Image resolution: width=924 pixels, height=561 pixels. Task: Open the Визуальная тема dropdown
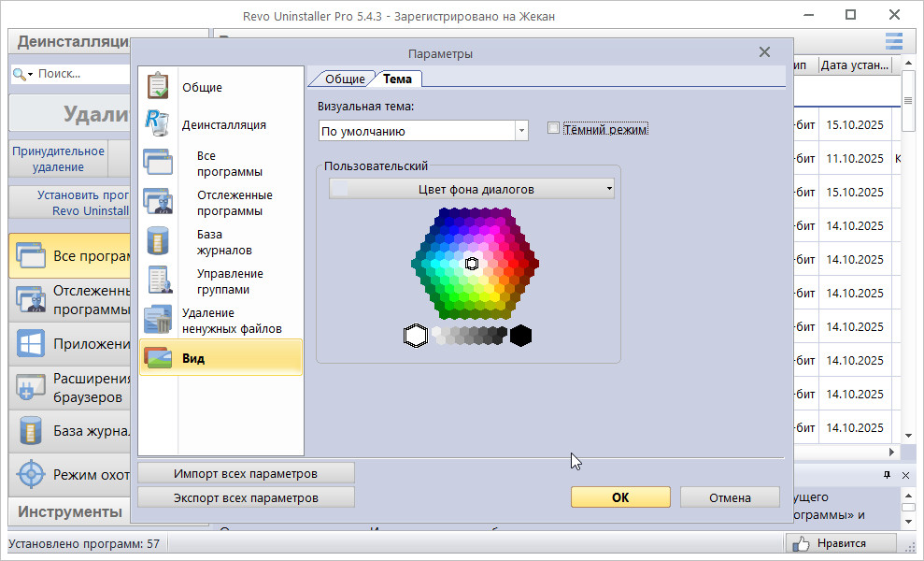pos(521,132)
